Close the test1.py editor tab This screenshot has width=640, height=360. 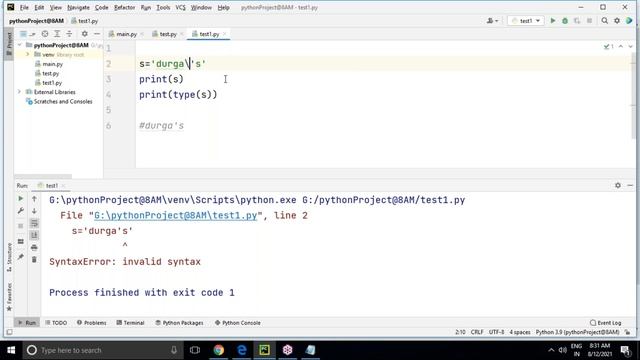coord(224,34)
